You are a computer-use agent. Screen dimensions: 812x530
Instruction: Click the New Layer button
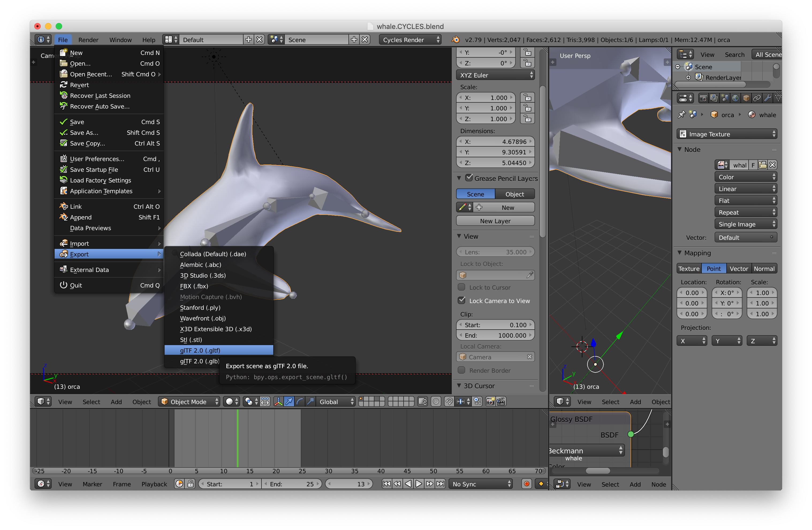point(495,221)
